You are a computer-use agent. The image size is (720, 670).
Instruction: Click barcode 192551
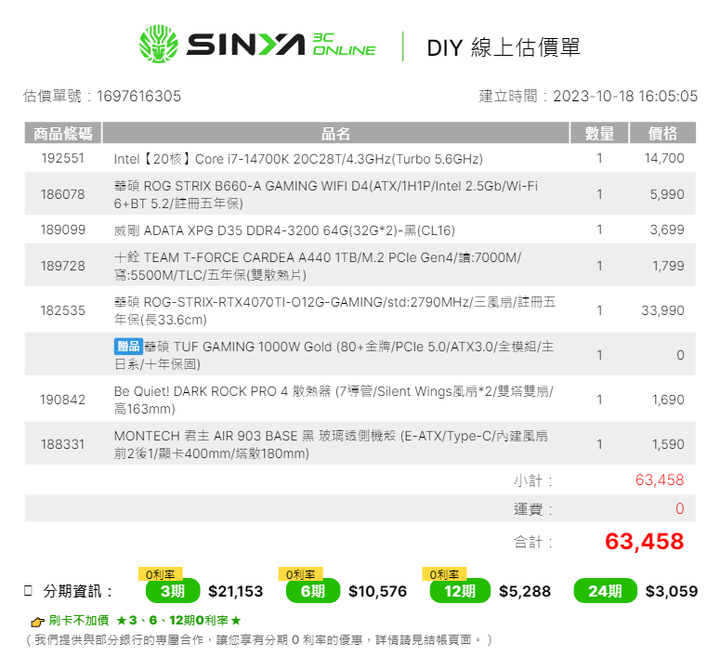(x=63, y=158)
